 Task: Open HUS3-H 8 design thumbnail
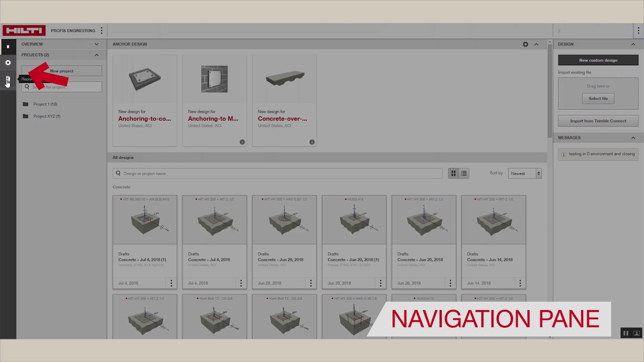(x=354, y=220)
